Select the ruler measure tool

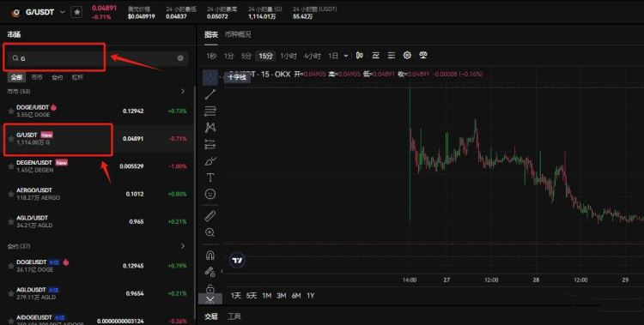coord(210,216)
